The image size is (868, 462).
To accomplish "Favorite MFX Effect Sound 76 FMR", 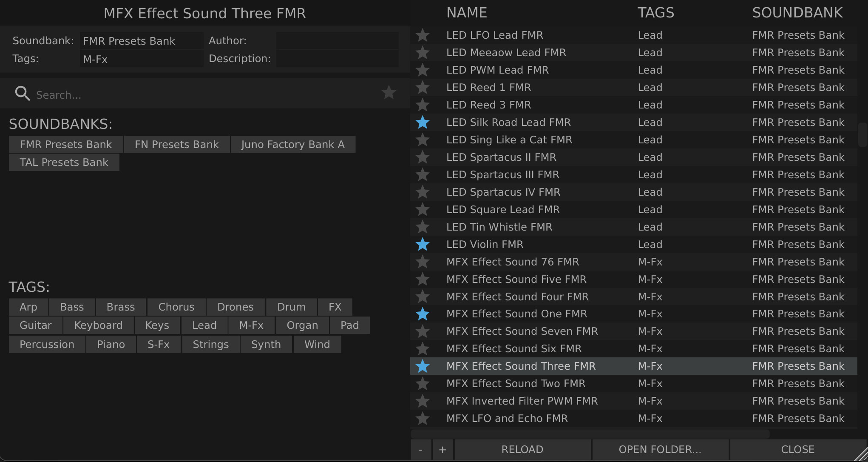I will tap(423, 262).
